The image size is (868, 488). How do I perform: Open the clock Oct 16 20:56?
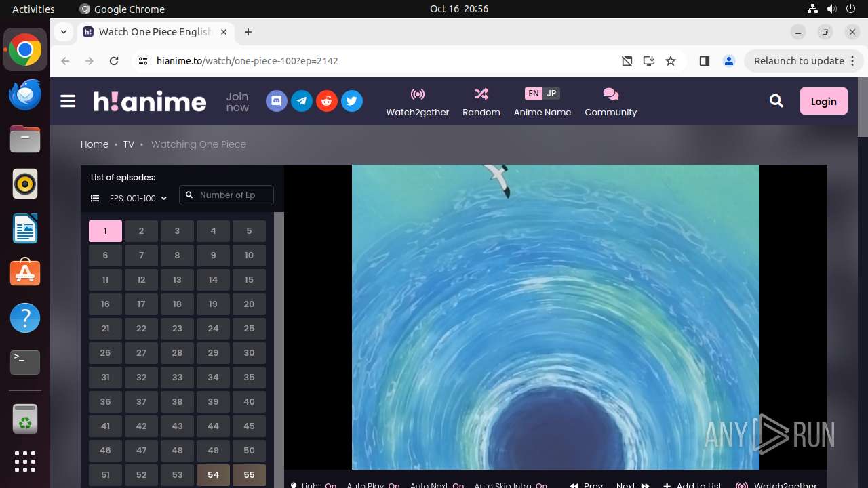459,9
